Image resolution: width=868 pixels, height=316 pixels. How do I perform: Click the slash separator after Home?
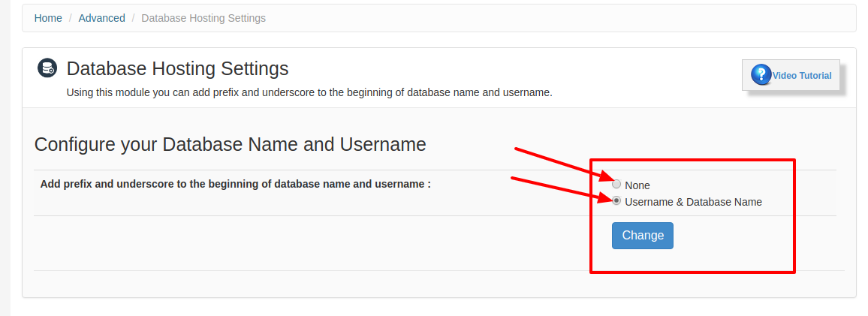[71, 18]
